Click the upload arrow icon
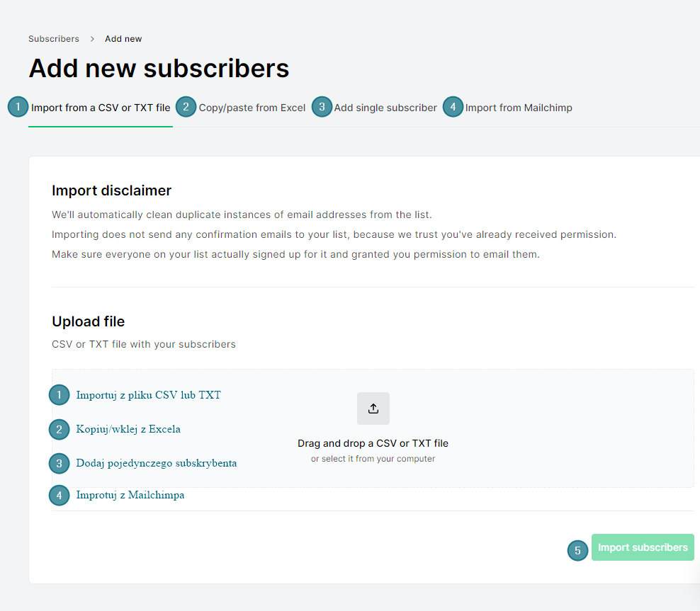This screenshot has width=700, height=611. coord(373,409)
